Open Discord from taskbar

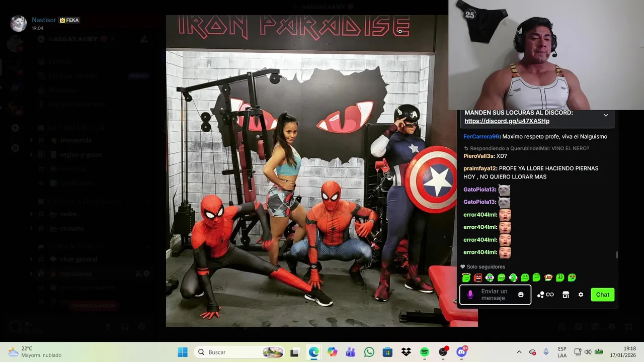tap(462, 352)
